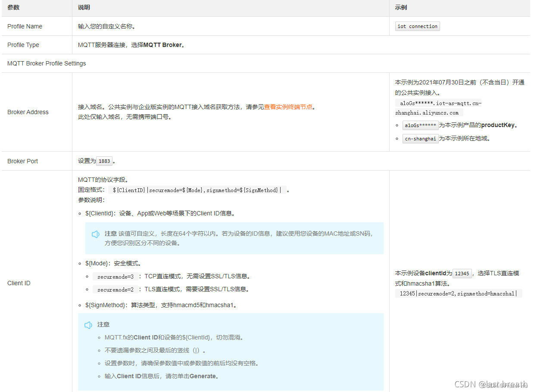Click the MQTT服务器连接，选择MQTT Broker description

pyautogui.click(x=132, y=45)
